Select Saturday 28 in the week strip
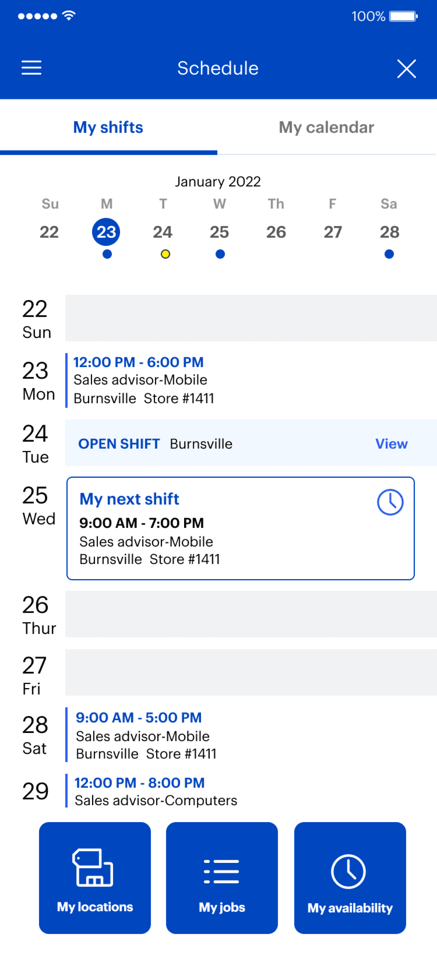437x980 pixels. 389,232
